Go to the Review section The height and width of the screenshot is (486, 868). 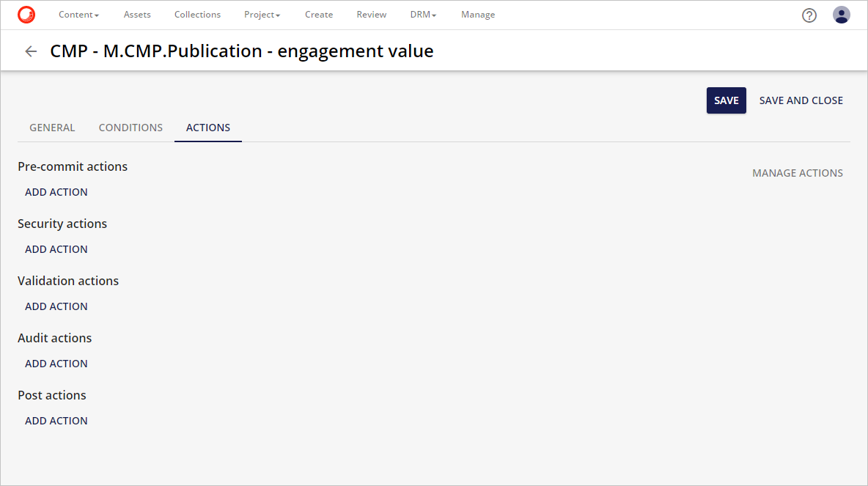pyautogui.click(x=371, y=14)
